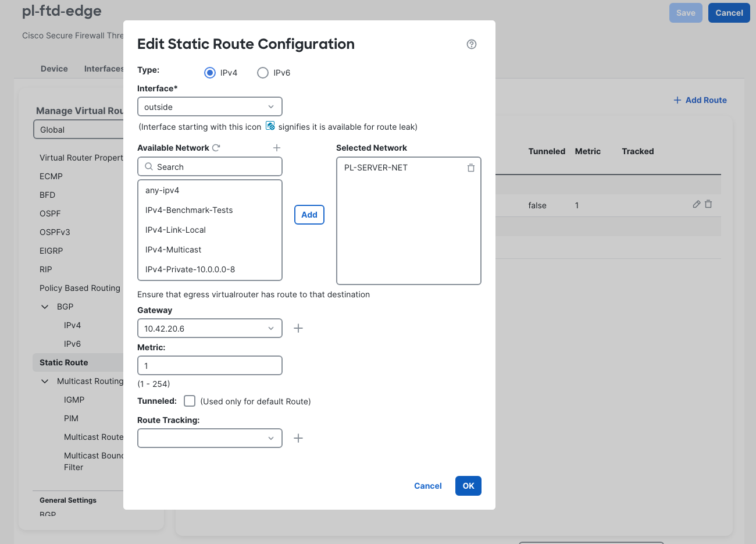
Task: Edit the static route row pencil icon
Action: coord(696,204)
